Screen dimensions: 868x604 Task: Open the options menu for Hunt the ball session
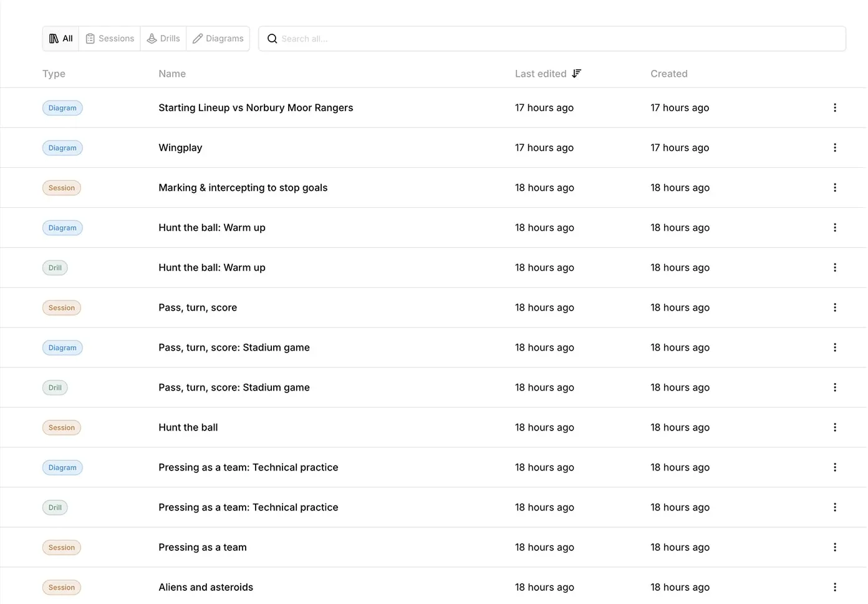coord(834,427)
